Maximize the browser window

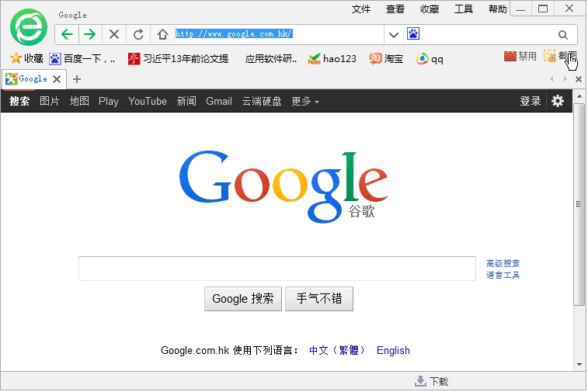543,9
